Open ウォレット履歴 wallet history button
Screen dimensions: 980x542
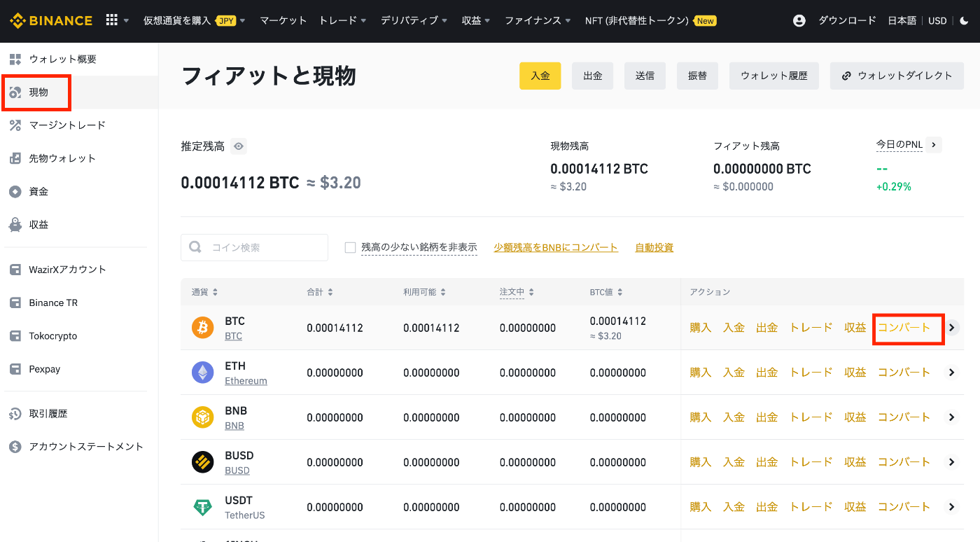tap(774, 76)
